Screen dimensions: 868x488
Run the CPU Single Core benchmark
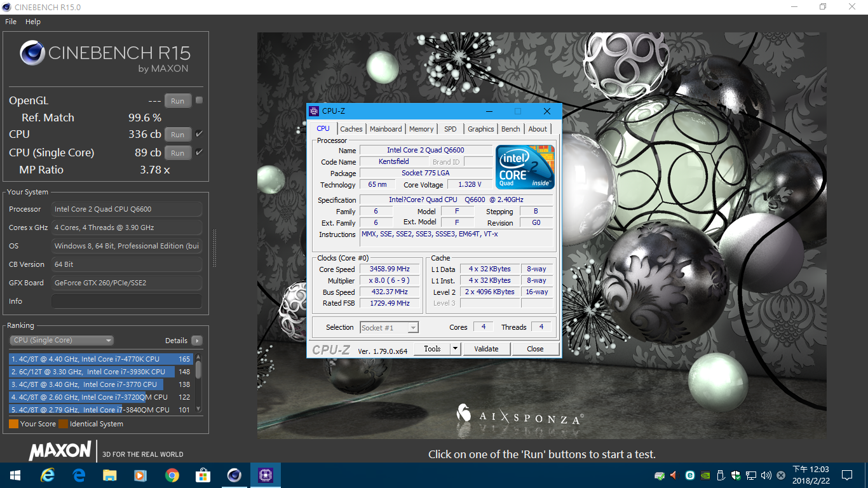pyautogui.click(x=178, y=153)
